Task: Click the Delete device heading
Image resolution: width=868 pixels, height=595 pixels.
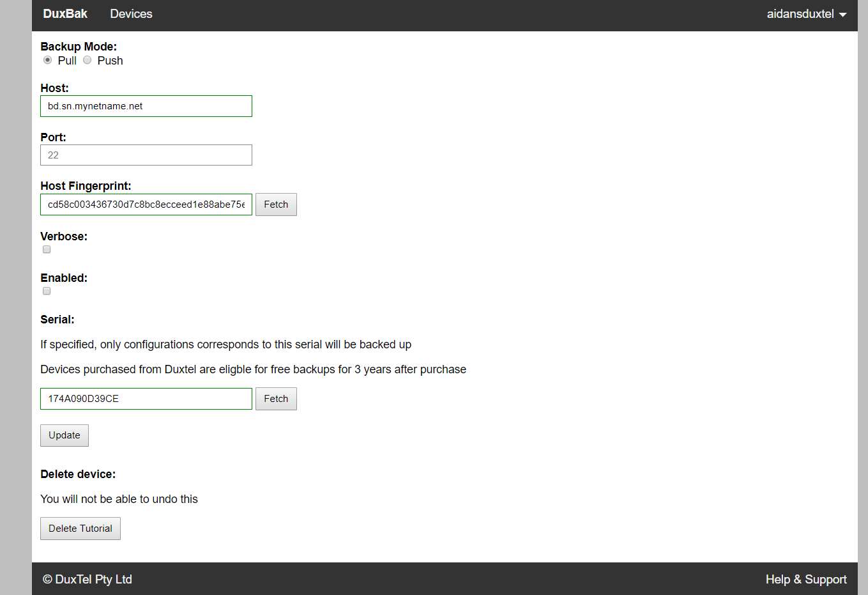Action: pyautogui.click(x=78, y=474)
